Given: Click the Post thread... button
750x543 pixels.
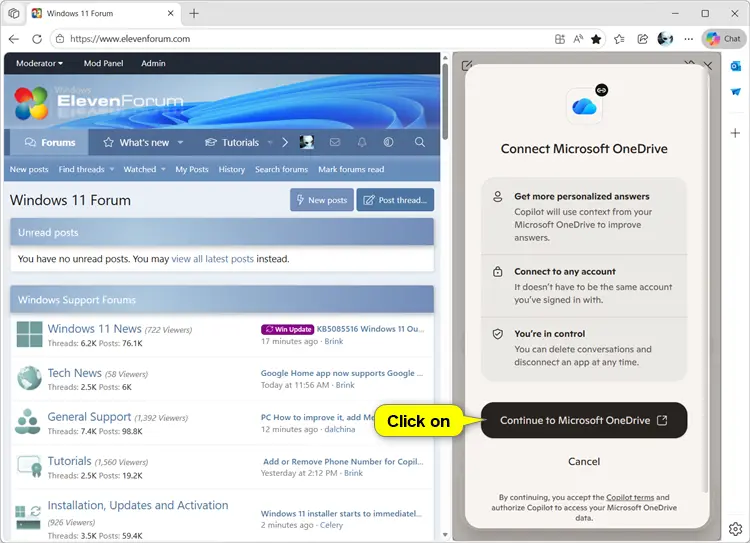Looking at the screenshot, I should [395, 200].
